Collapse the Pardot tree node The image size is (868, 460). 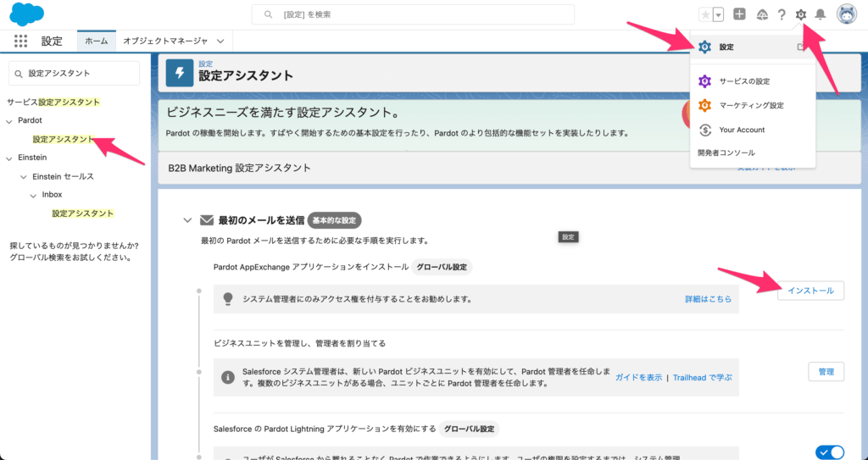pos(8,120)
